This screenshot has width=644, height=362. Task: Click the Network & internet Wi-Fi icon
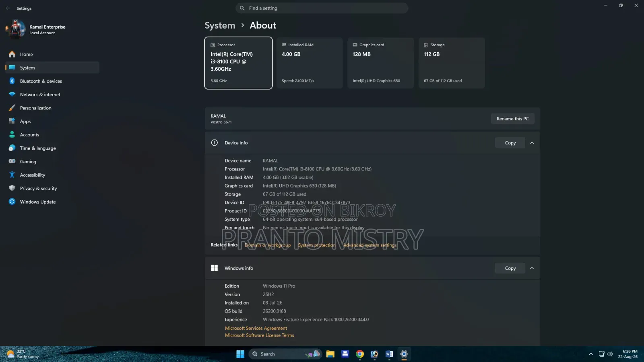tap(12, 95)
